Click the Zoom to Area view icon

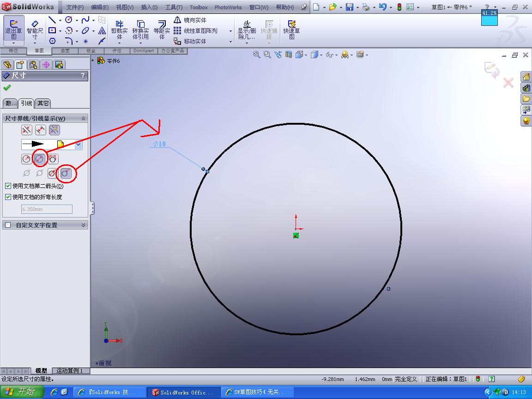267,54
